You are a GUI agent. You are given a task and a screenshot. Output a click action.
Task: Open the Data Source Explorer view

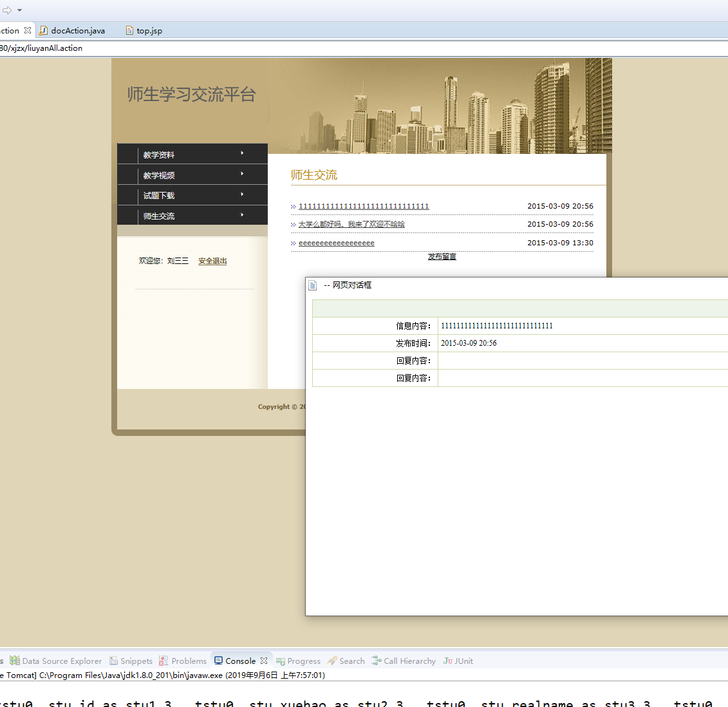click(x=61, y=661)
